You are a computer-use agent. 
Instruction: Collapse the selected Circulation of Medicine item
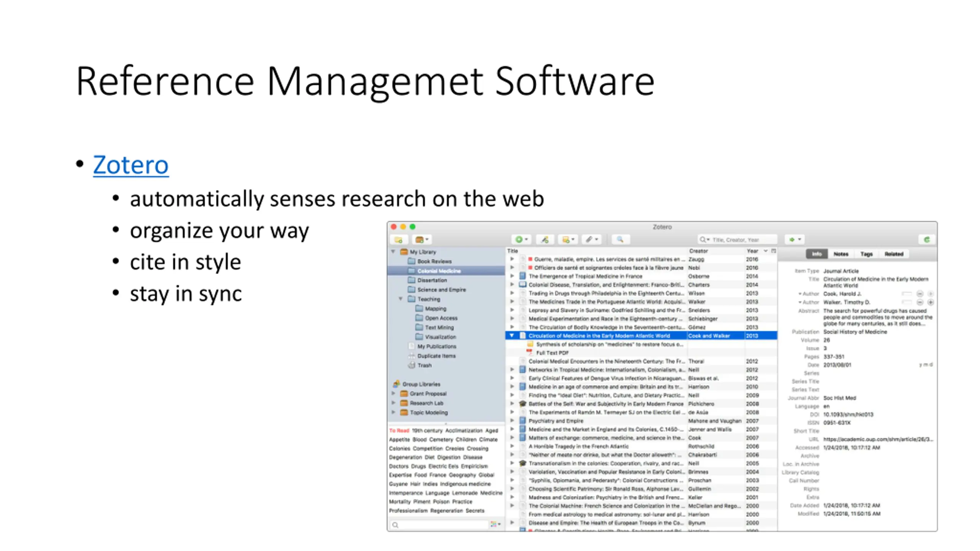512,336
